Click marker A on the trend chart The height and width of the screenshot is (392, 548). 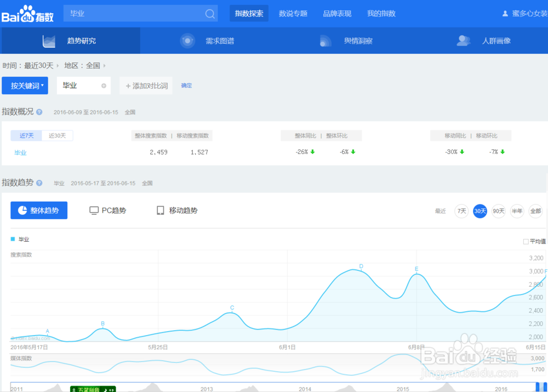[x=48, y=331]
